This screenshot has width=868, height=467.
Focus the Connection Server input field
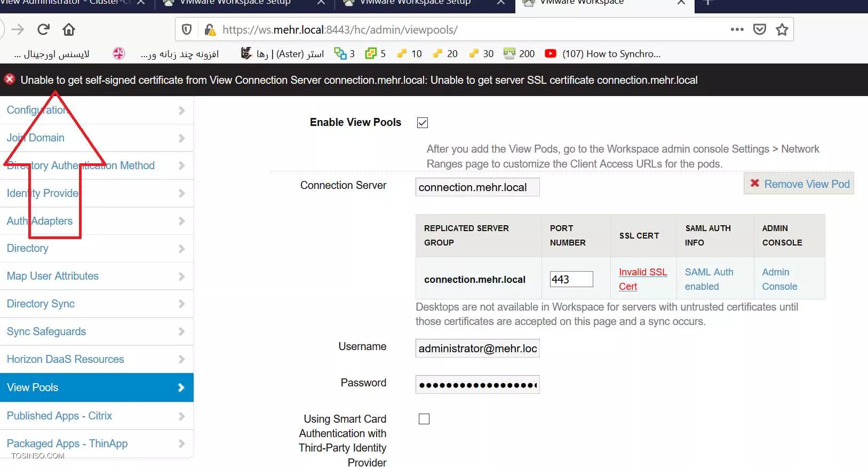[x=477, y=187]
